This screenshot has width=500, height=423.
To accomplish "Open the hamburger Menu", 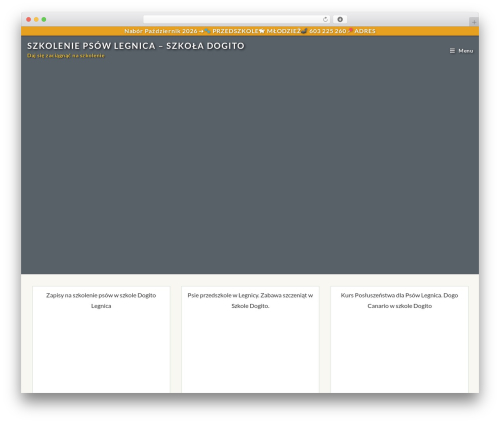I will pos(461,51).
